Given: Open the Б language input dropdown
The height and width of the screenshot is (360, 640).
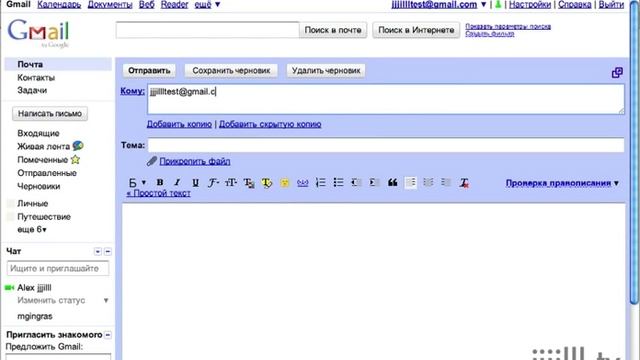Looking at the screenshot, I should (138, 182).
